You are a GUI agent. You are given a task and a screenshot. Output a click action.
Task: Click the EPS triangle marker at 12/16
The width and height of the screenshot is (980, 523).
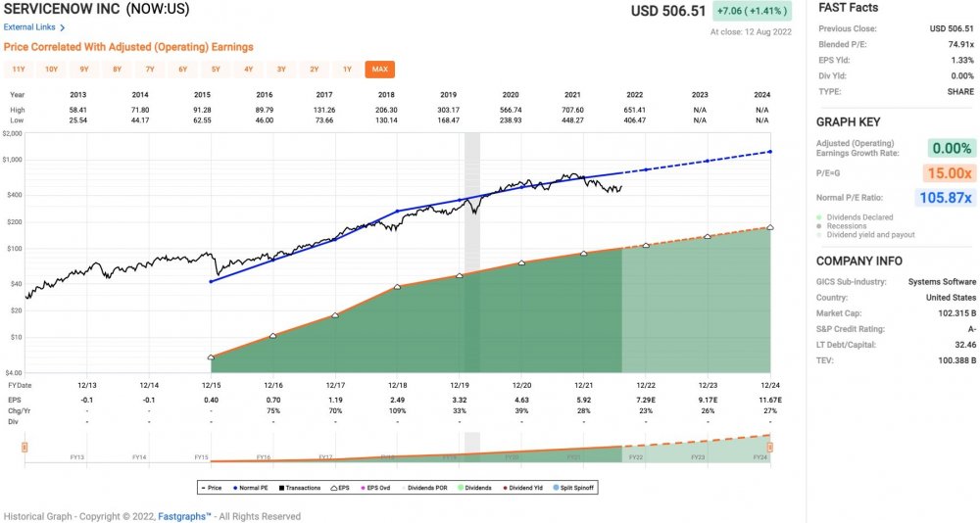(273, 336)
